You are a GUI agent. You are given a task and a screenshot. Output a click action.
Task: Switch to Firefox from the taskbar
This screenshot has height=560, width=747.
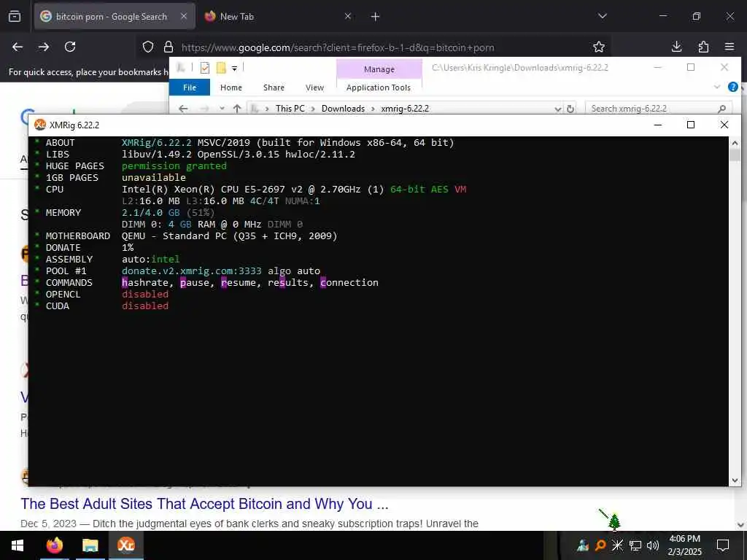tap(54, 545)
